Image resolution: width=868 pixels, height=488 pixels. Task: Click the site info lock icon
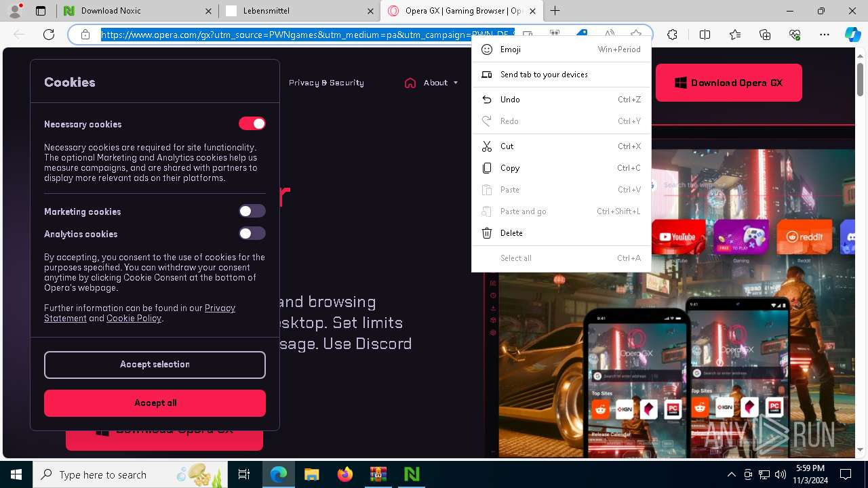[85, 35]
